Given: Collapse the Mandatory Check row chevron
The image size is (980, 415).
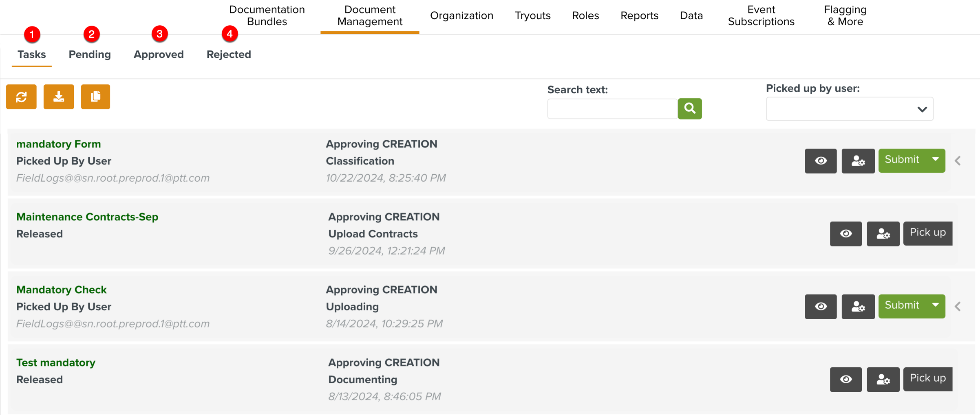Looking at the screenshot, I should point(958,306).
